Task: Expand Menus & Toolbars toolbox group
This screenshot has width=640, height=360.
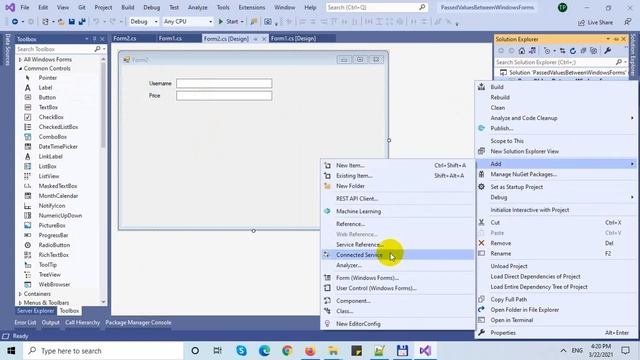Action: 20,303
